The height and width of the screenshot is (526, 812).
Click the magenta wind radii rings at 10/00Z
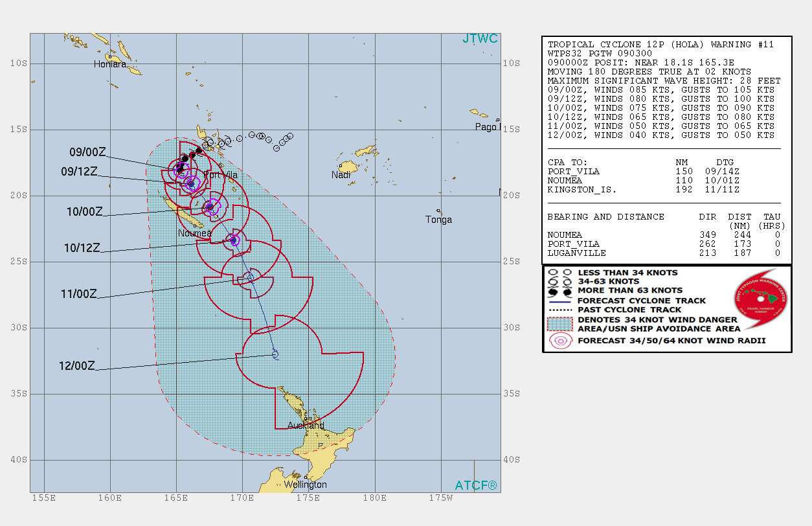[x=212, y=206]
